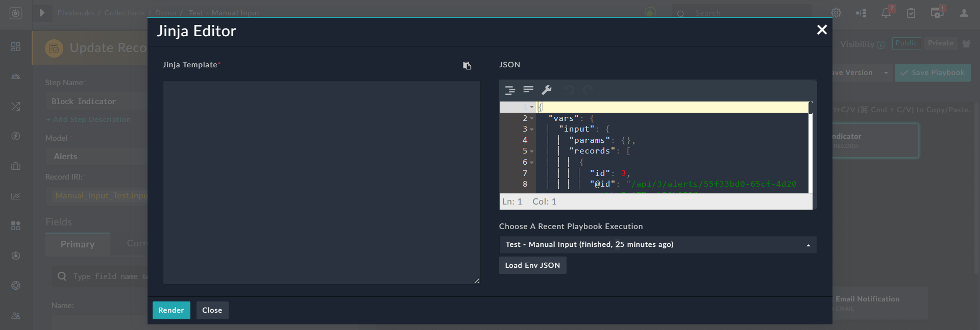The width and height of the screenshot is (980, 330).
Task: Open the user profile icon
Action: (964, 13)
